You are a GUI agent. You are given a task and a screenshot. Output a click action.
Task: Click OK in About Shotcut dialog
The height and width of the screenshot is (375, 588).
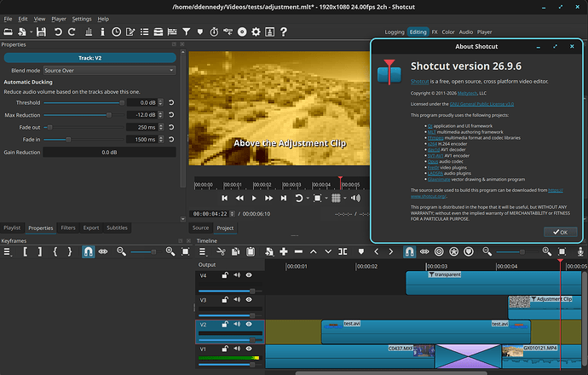click(560, 232)
